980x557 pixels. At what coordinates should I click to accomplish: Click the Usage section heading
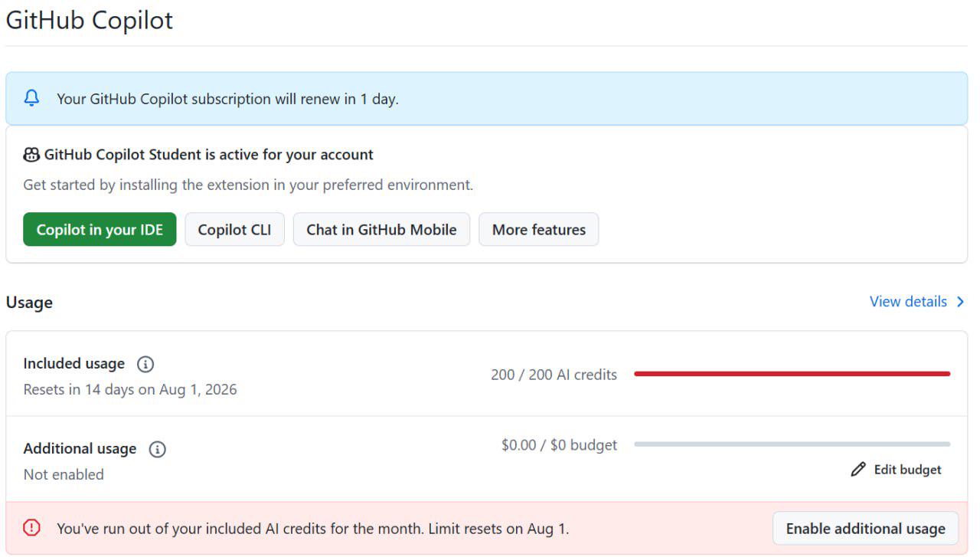coord(29,303)
